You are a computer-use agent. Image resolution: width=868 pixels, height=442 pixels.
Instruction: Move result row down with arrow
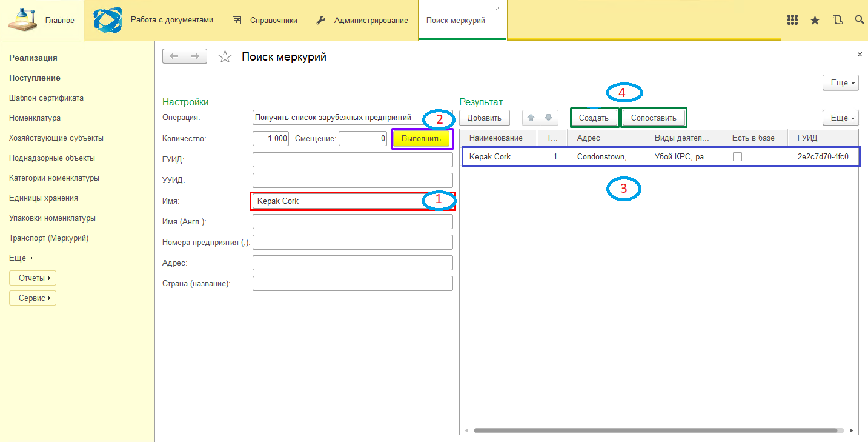click(548, 118)
